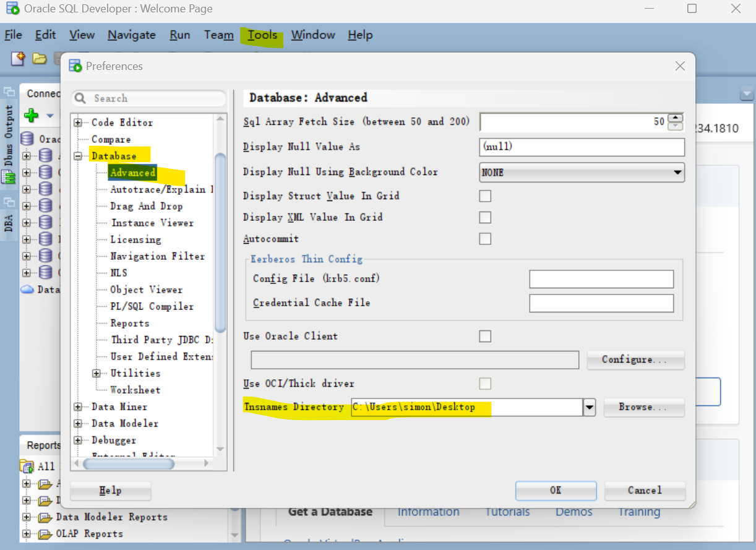Open the View menu
Image resolution: width=756 pixels, height=550 pixels.
82,35
